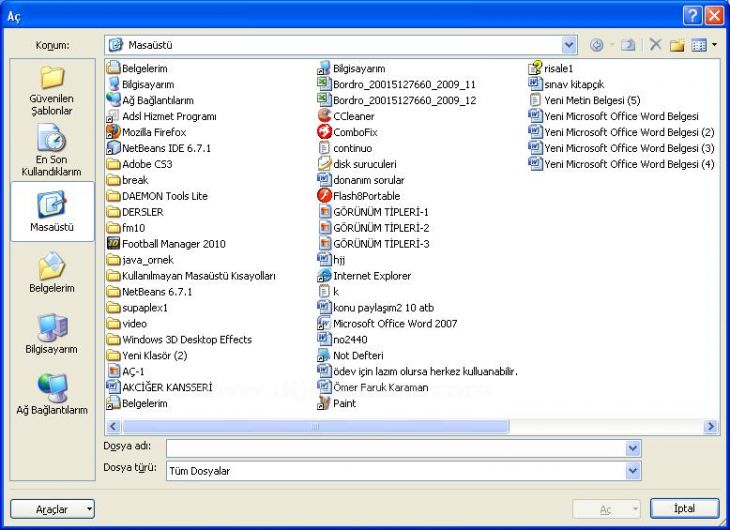
Task: Select Windows 3D Desktop Effects folder
Action: pos(179,340)
